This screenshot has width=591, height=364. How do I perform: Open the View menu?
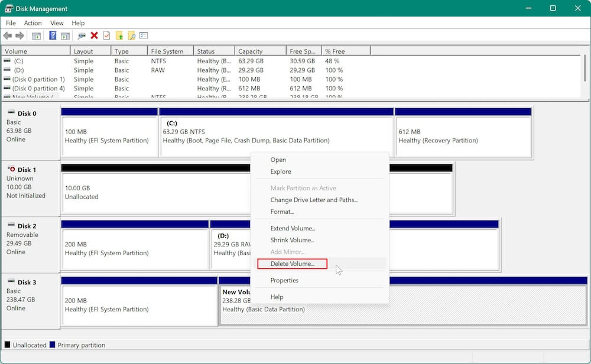pos(57,23)
